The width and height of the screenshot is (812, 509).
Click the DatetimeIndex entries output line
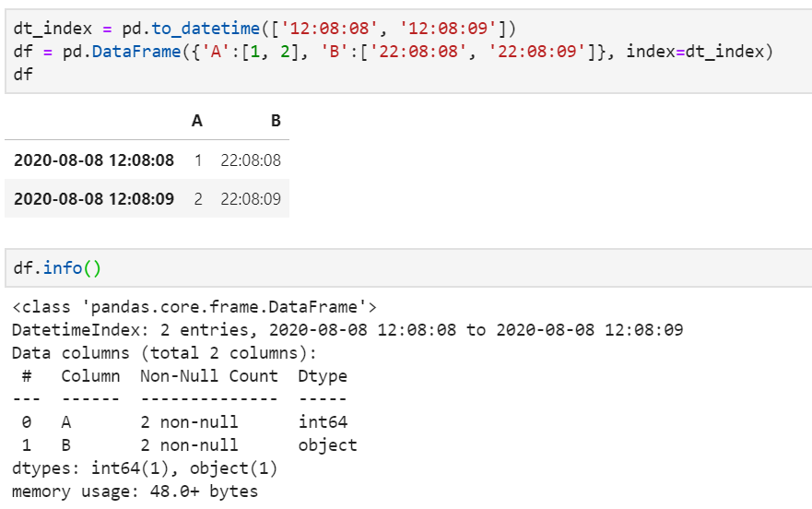(x=347, y=330)
